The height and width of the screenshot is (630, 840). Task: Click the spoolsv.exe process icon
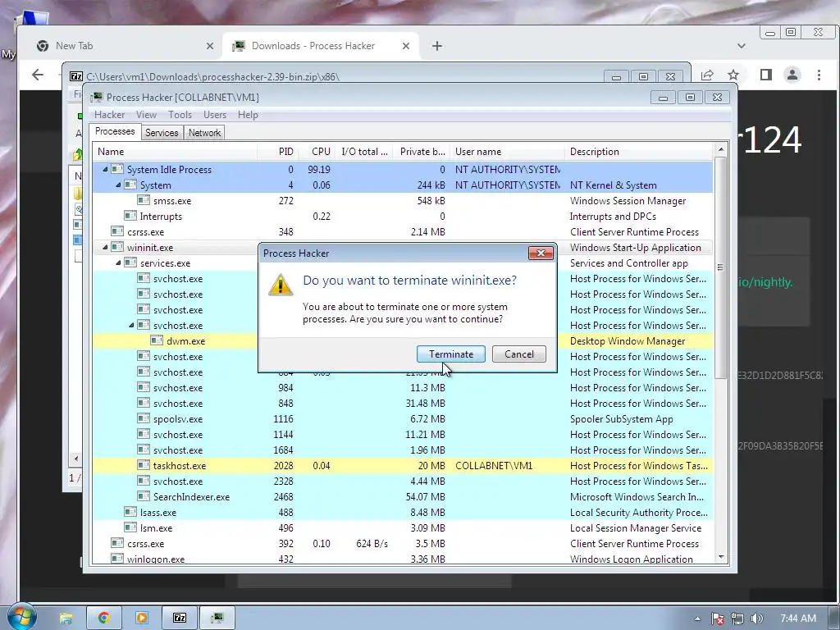143,418
